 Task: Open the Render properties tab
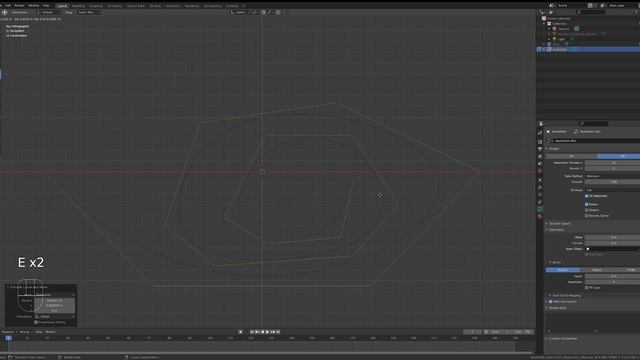(x=540, y=142)
